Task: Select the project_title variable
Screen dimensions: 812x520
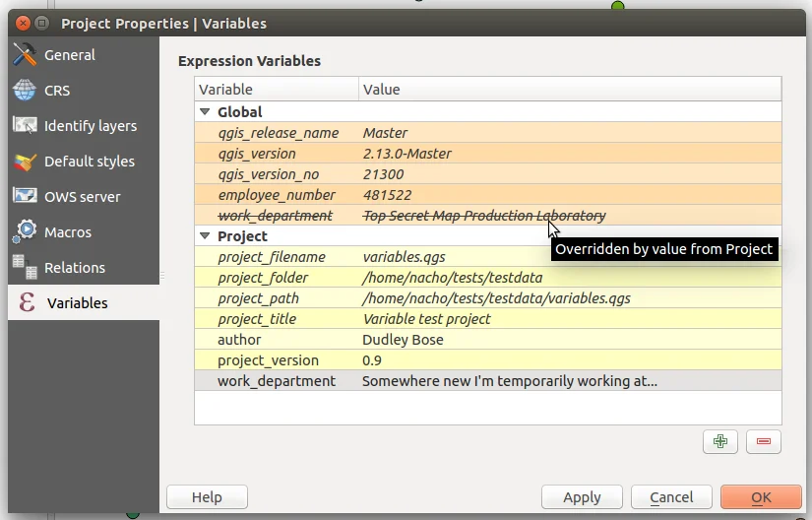Action: tap(257, 319)
